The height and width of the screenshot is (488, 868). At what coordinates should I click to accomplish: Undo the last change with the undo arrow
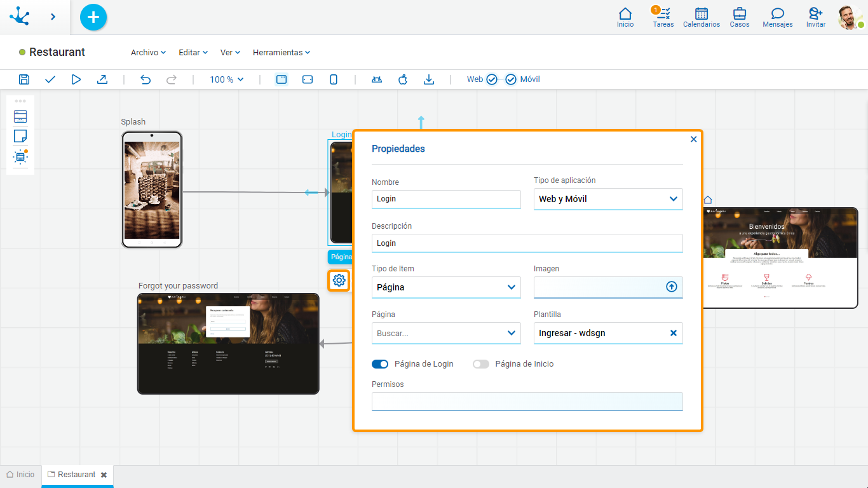pos(146,79)
